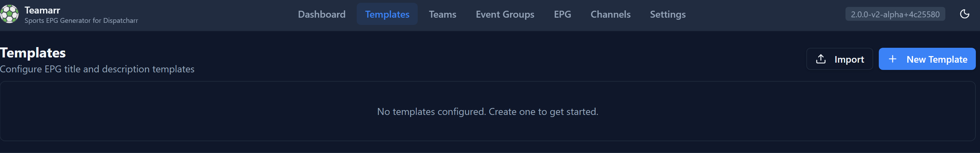Click 'Configure EPG title and description templates' subtitle
This screenshot has height=153, width=980.
[x=97, y=69]
